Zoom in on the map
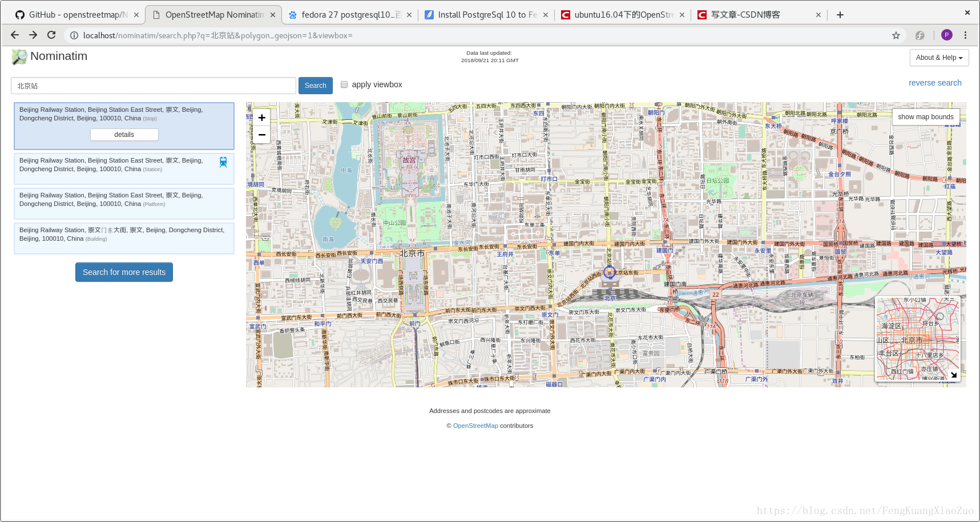 click(x=261, y=118)
